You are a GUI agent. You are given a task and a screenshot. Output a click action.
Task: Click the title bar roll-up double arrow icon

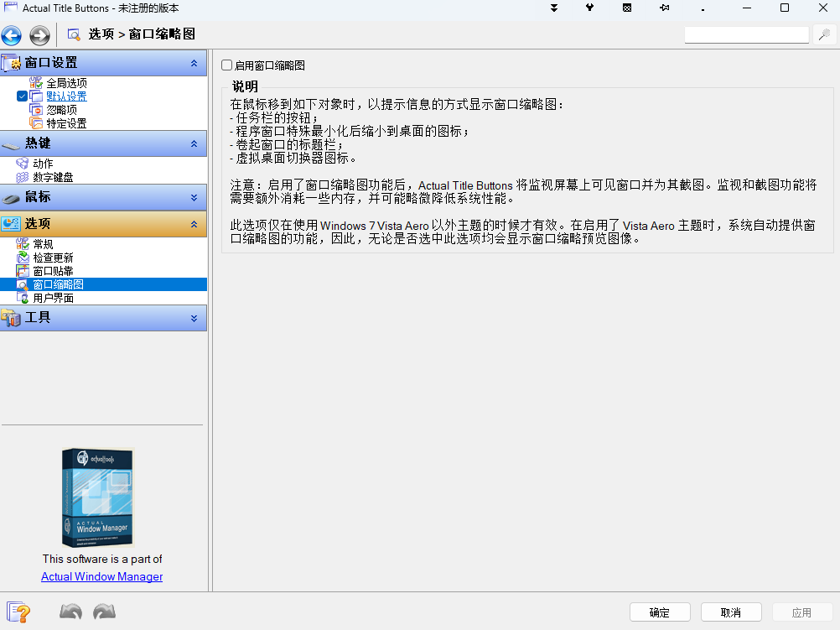554,8
